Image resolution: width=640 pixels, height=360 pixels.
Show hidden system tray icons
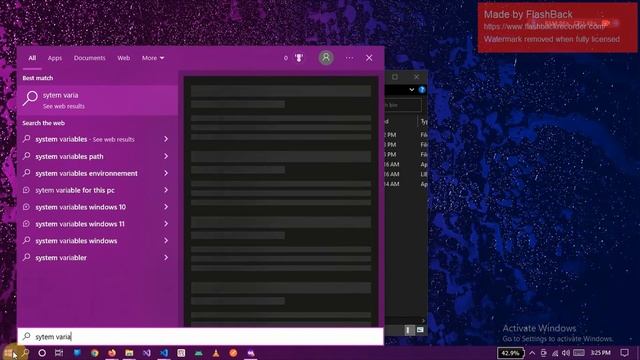[x=532, y=353]
